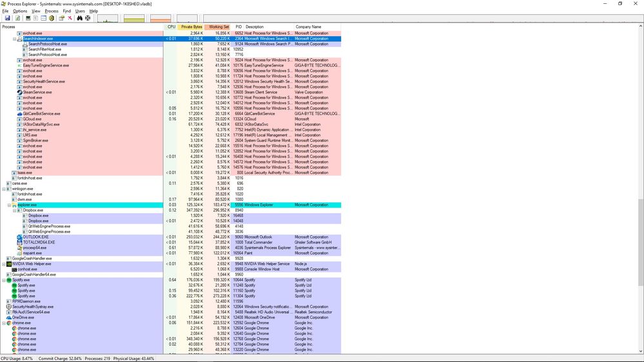Open the Process menu
The image size is (644, 362).
click(52, 11)
